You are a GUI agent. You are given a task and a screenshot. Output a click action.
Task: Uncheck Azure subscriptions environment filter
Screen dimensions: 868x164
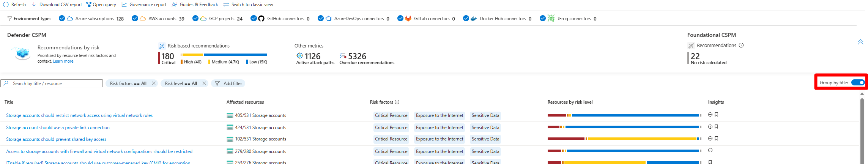pos(62,18)
